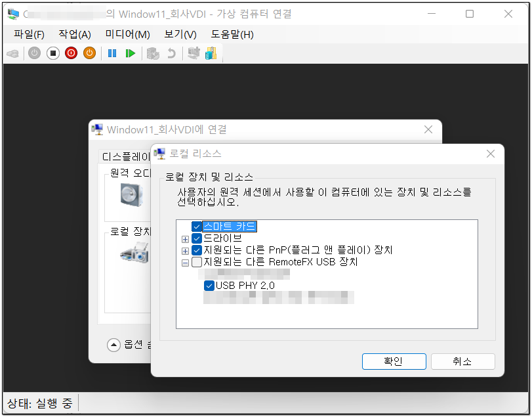Close the 로컬 리소스 dialog

click(491, 154)
